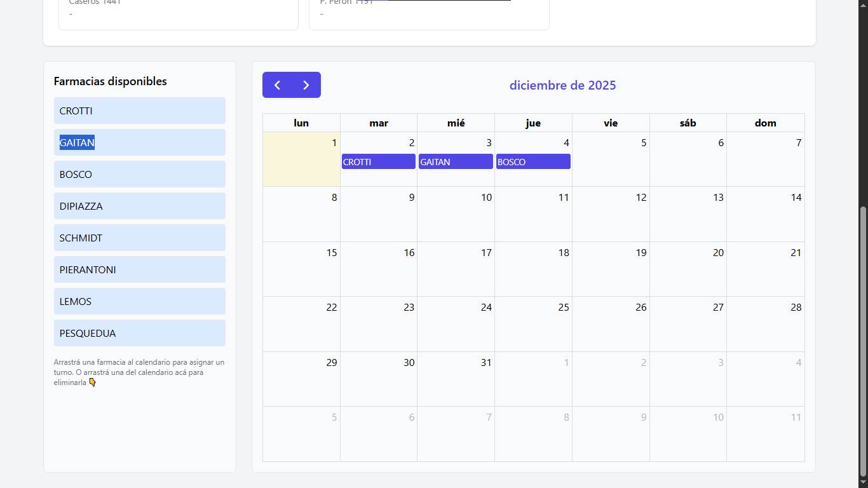Click the 'diciembre de 2025' calendar title

coord(562,85)
